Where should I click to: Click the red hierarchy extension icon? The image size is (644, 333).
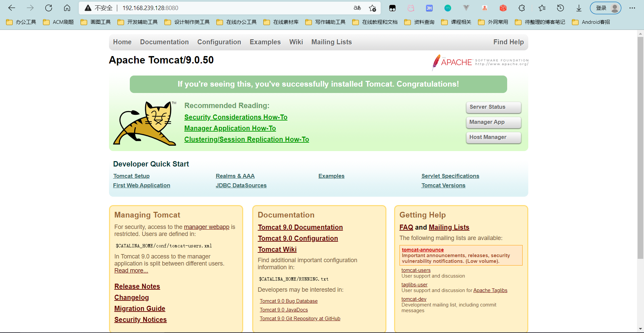tap(485, 8)
